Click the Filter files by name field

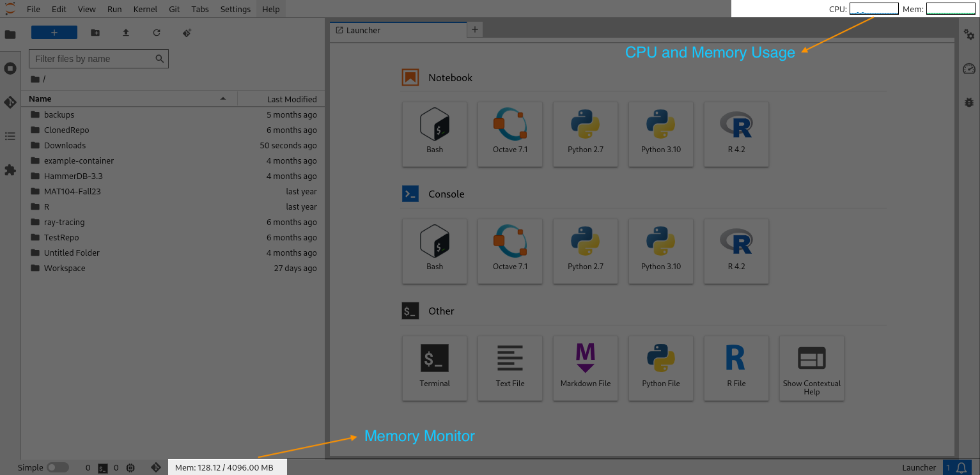[98, 59]
